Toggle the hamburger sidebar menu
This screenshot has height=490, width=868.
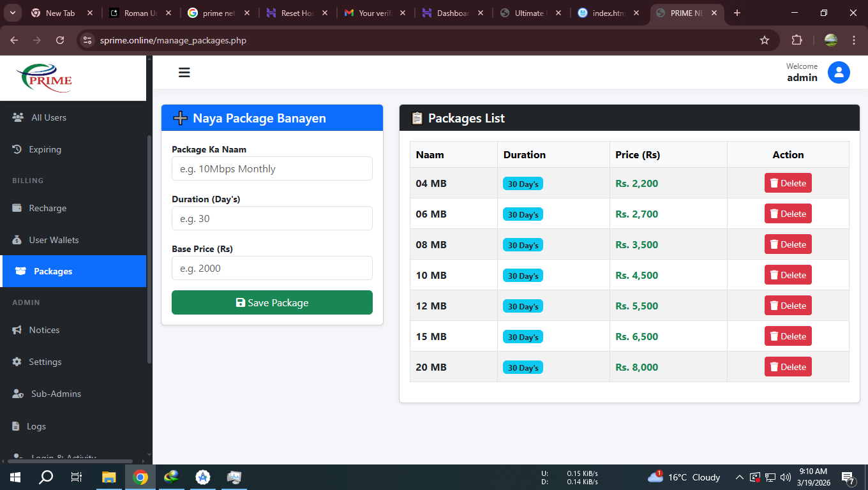184,73
